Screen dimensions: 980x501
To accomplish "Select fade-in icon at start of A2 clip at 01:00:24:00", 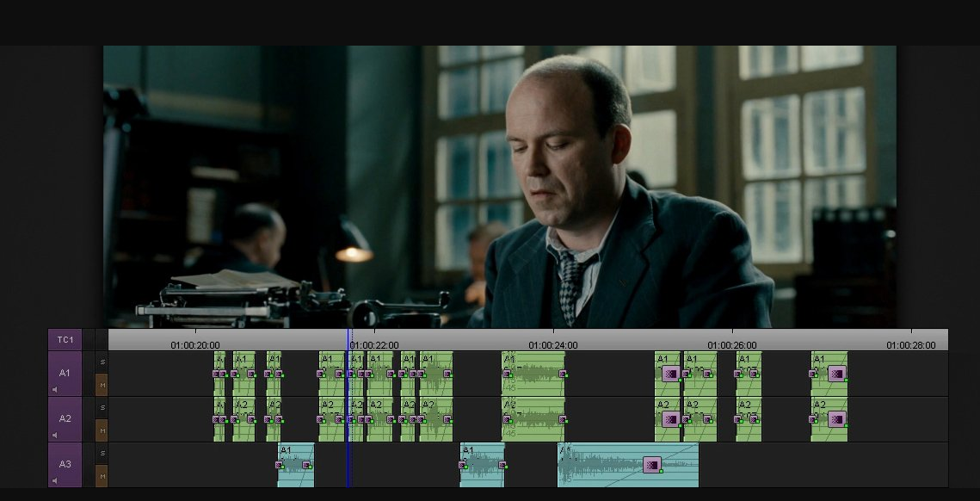I will point(507,420).
